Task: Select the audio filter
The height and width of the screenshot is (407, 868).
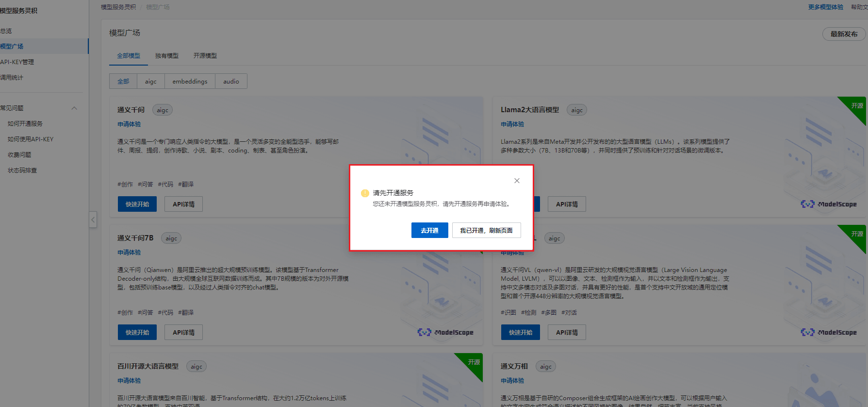Action: click(231, 81)
